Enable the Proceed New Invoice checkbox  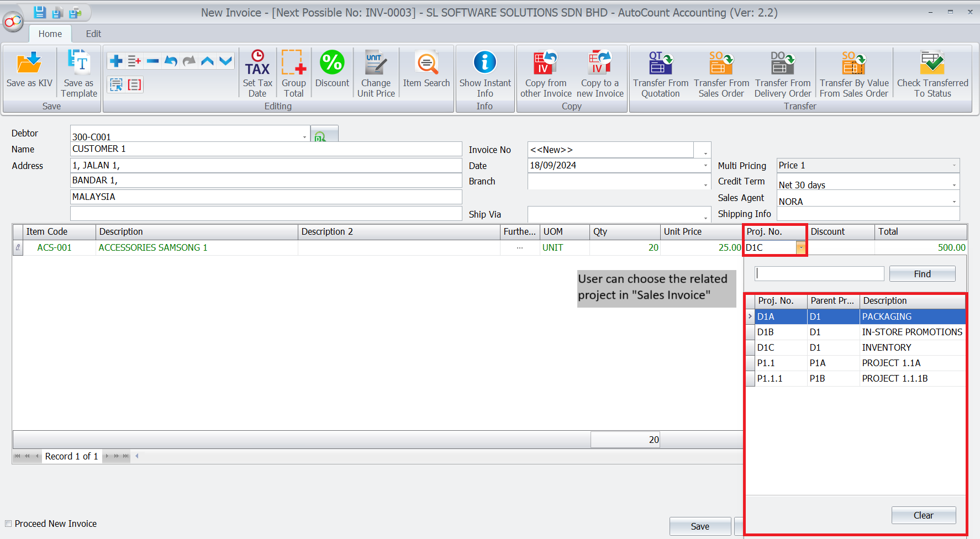click(8, 524)
